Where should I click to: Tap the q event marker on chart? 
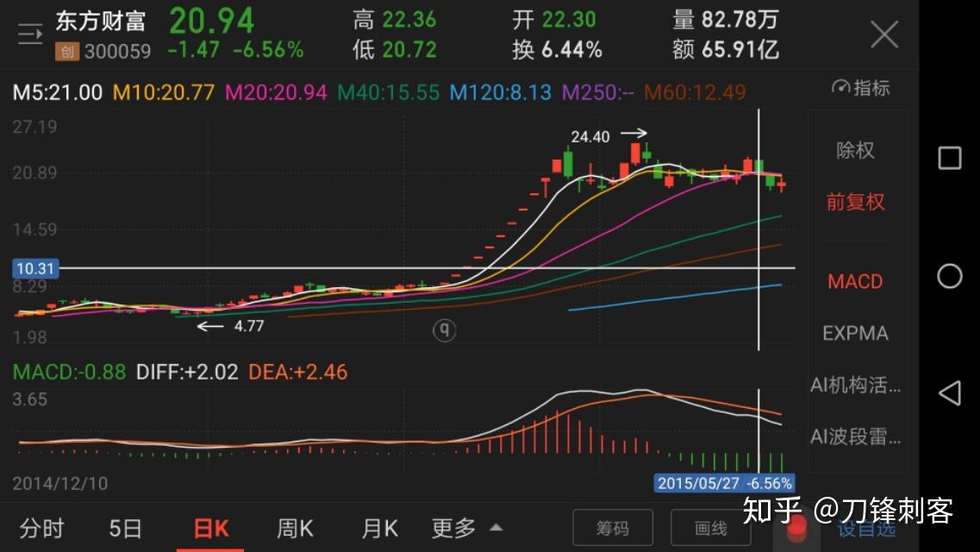pos(445,329)
